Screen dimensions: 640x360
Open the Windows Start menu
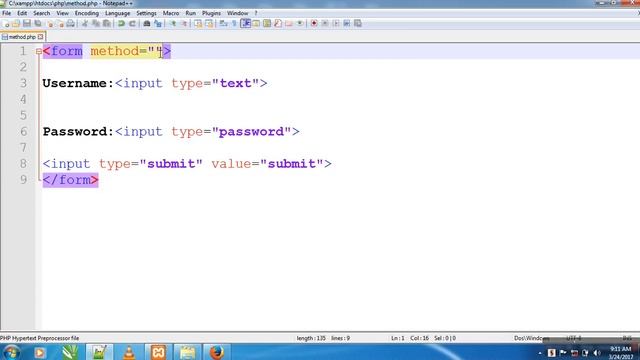11,352
